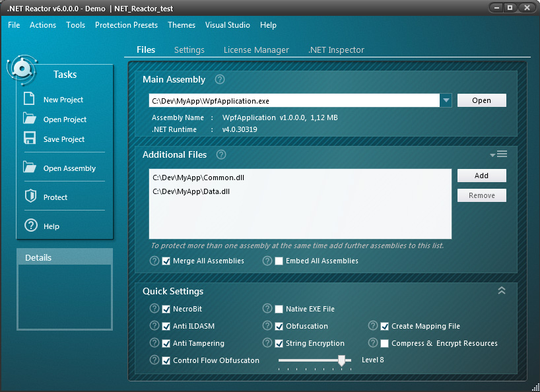
Task: Switch to the License Manager tab
Action: (256, 50)
